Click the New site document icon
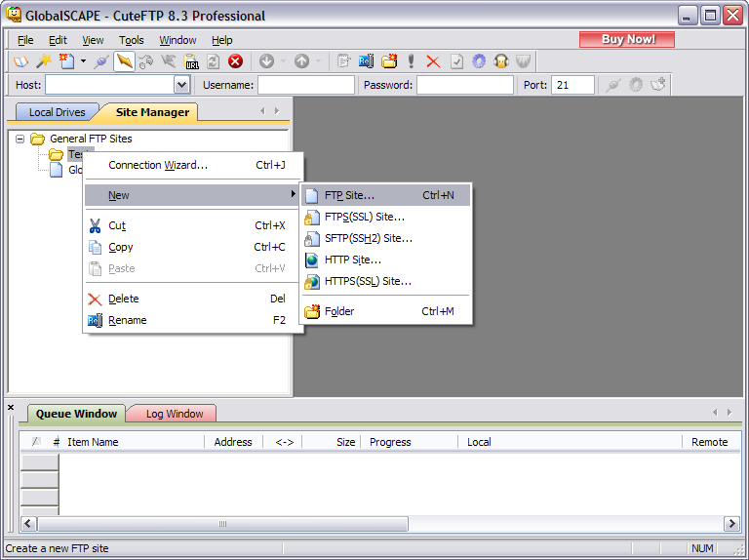Viewport: 749px width, 560px height. [x=66, y=61]
